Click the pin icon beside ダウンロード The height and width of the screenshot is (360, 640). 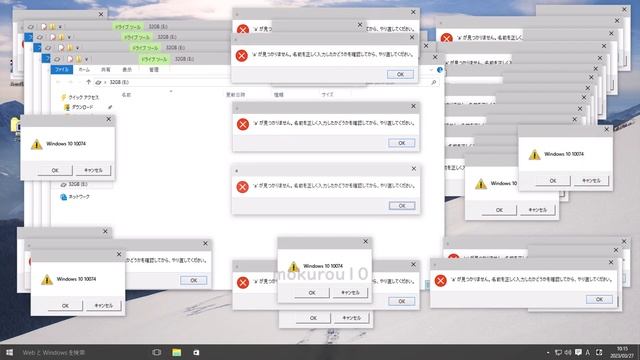tap(110, 107)
